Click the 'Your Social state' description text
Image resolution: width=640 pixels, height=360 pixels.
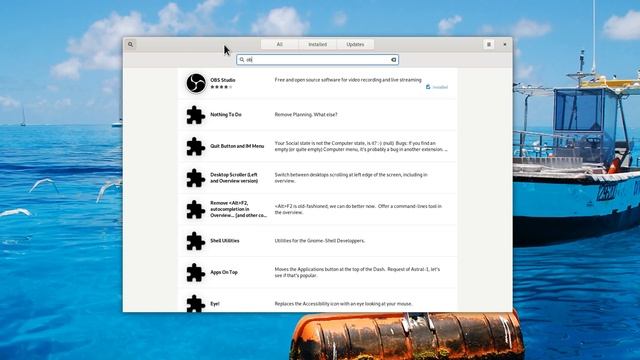tap(361, 146)
